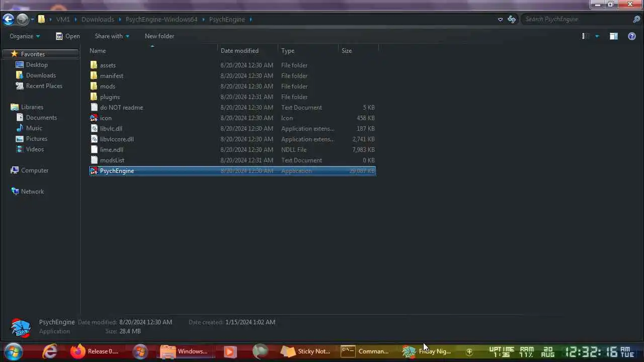Switch to the Firefox Release window
644x362 pixels.
[96, 351]
